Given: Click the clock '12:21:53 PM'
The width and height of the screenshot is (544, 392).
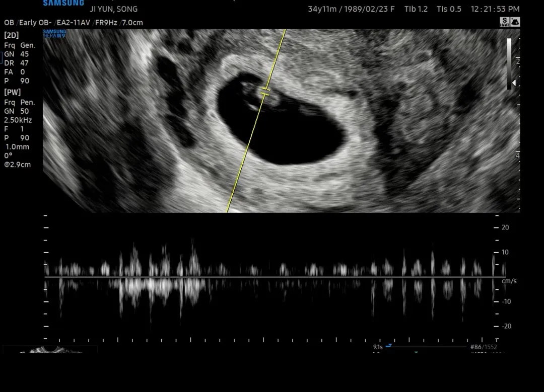Looking at the screenshot, I should (495, 9).
